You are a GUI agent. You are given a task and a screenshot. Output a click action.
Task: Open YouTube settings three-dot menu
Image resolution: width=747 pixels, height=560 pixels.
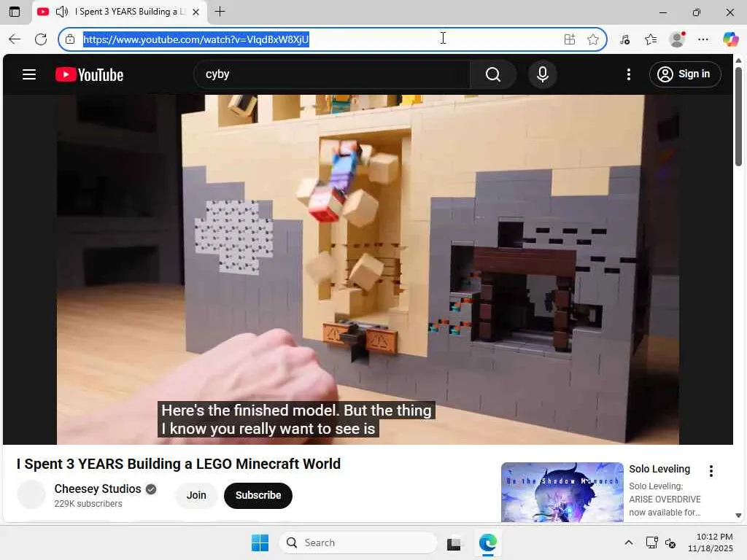pos(629,74)
